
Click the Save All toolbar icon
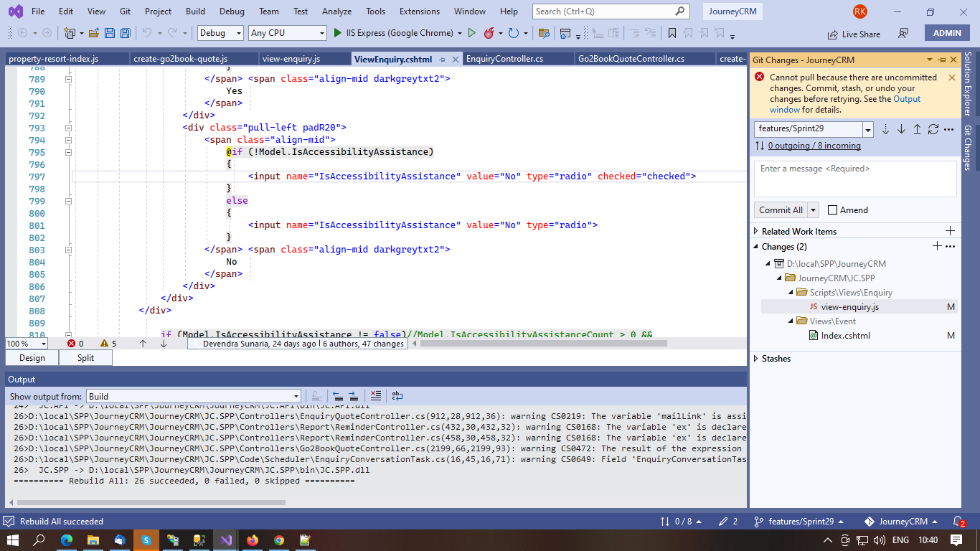[126, 33]
